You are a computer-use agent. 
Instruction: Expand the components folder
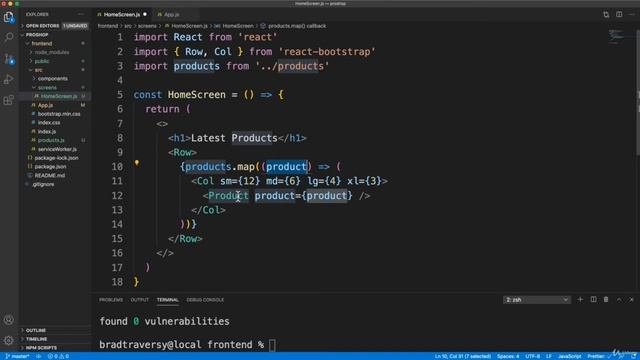[55, 79]
